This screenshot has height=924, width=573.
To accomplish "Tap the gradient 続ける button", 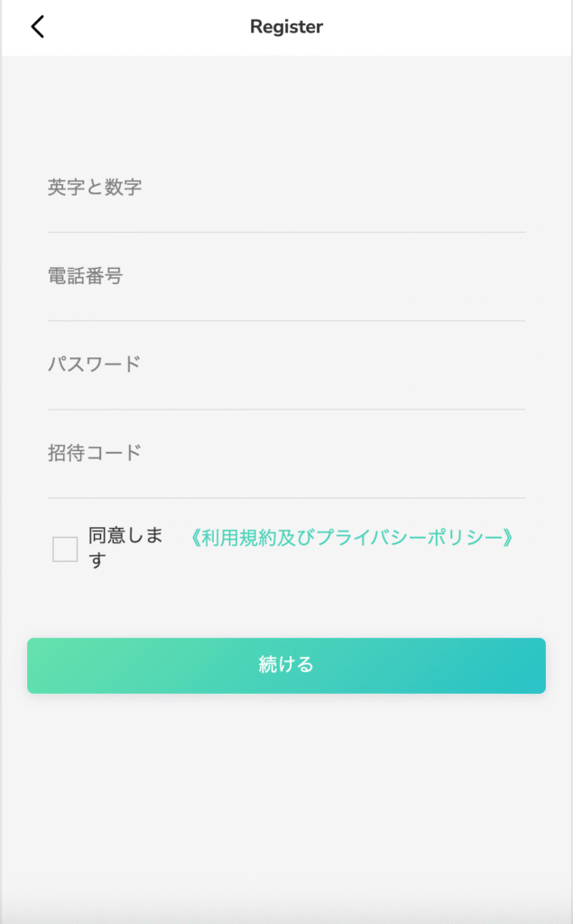I will pyautogui.click(x=286, y=665).
